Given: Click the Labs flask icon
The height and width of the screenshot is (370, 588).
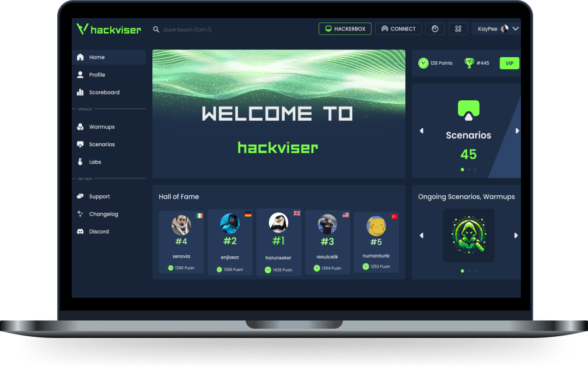Looking at the screenshot, I should (x=80, y=162).
